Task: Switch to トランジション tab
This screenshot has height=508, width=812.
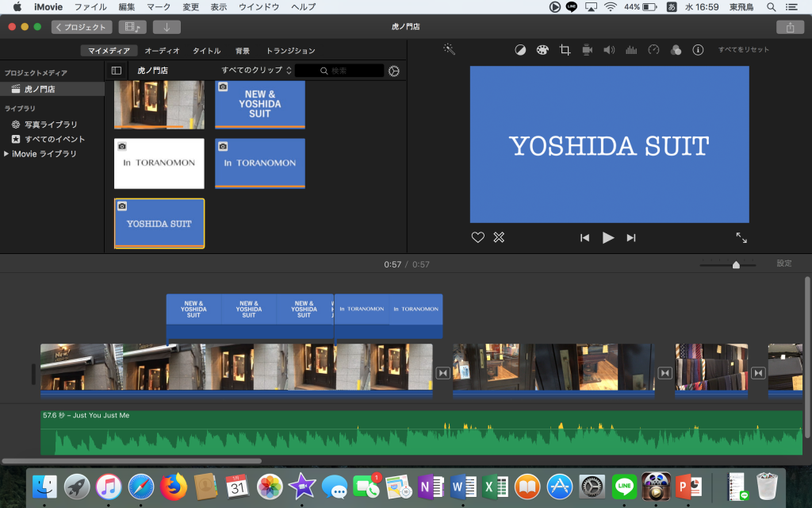Action: 290,51
